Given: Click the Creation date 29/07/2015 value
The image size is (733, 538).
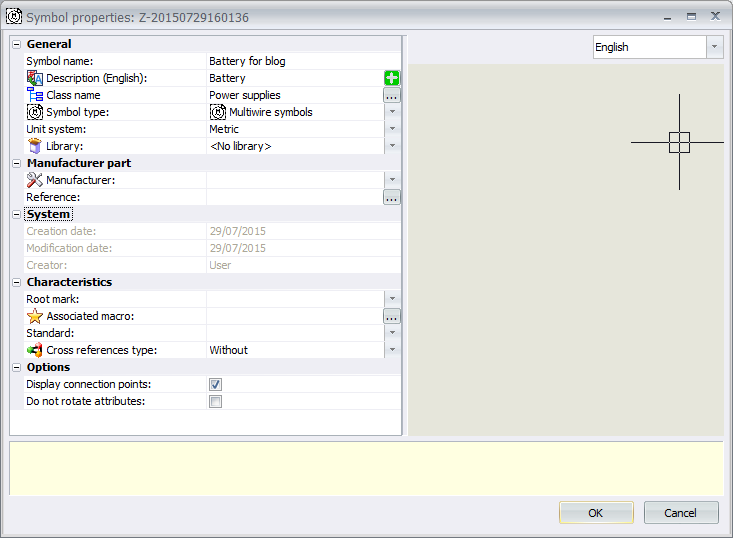Looking at the screenshot, I should click(x=303, y=231).
